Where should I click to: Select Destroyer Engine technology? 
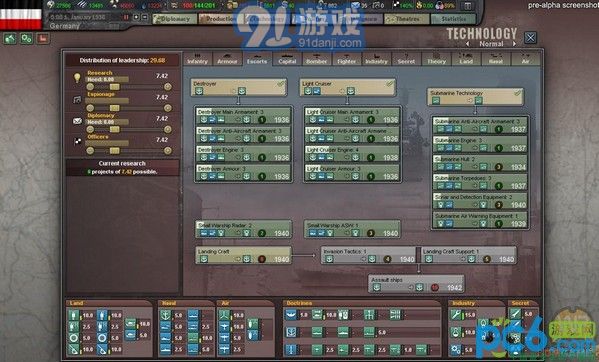point(243,154)
